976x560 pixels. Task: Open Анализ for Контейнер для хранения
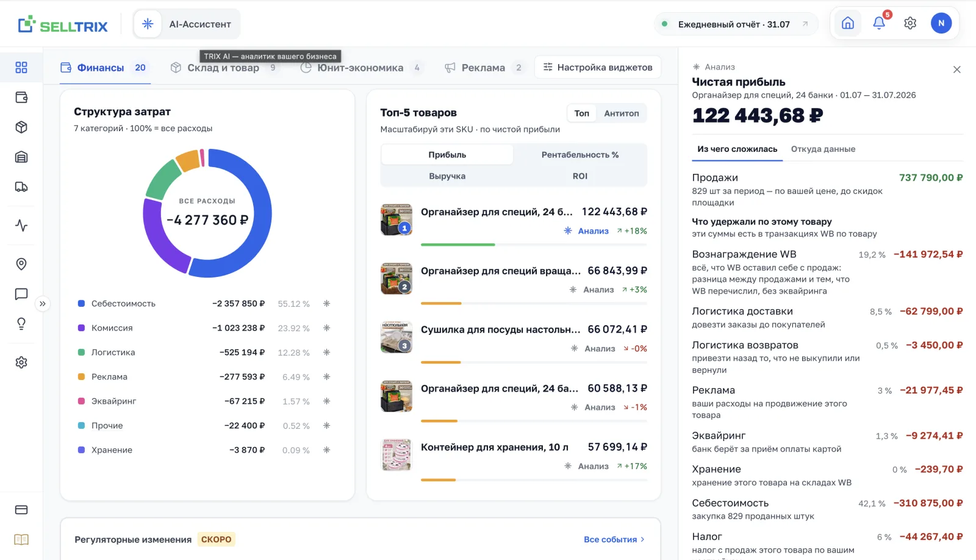pyautogui.click(x=586, y=467)
